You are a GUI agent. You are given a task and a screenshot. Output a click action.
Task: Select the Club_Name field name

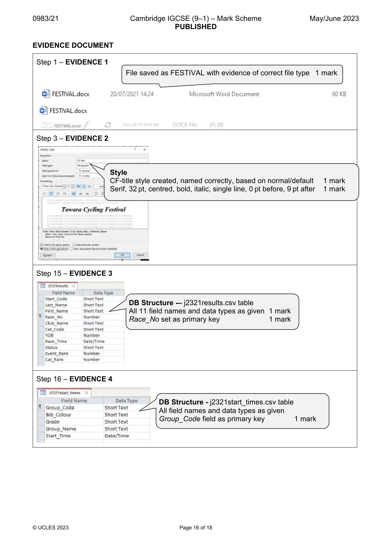pos(57,323)
